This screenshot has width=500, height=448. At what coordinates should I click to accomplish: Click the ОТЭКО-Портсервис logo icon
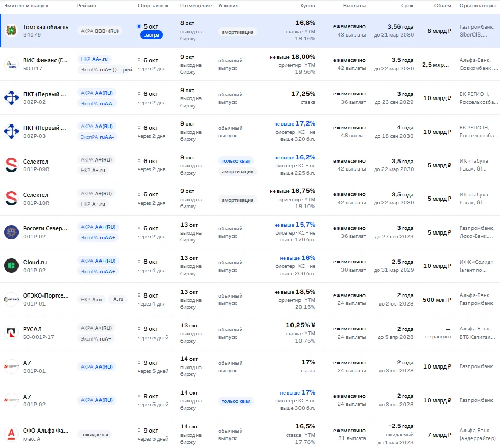[x=12, y=299]
